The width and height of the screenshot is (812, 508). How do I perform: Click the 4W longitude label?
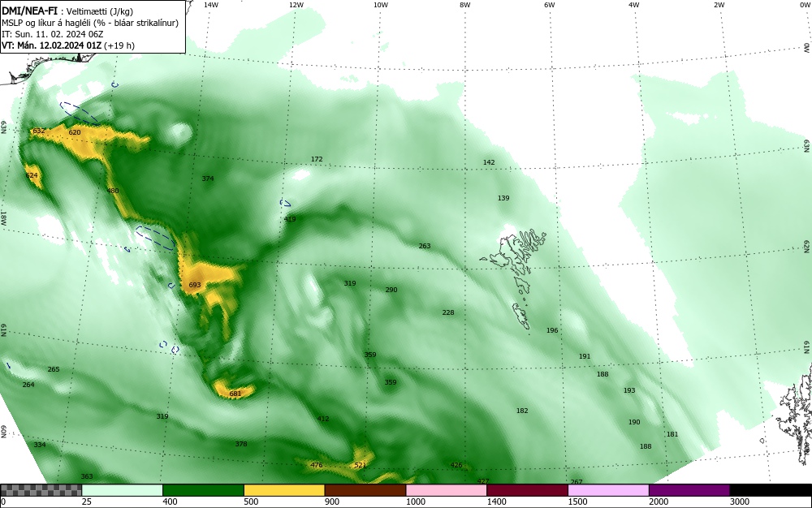coord(634,5)
